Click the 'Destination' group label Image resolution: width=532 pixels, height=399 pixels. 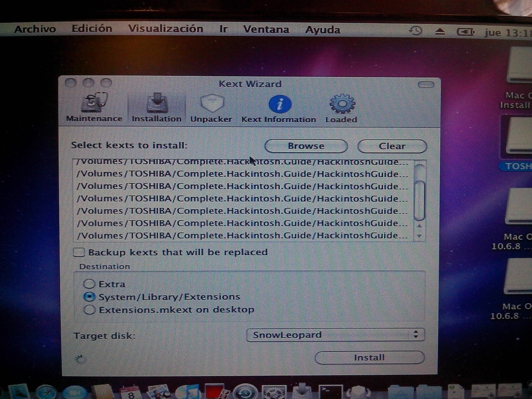tap(105, 266)
